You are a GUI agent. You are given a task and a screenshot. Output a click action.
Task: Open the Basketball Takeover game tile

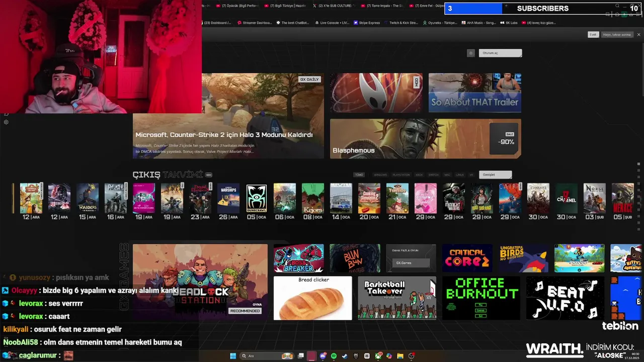click(x=397, y=298)
